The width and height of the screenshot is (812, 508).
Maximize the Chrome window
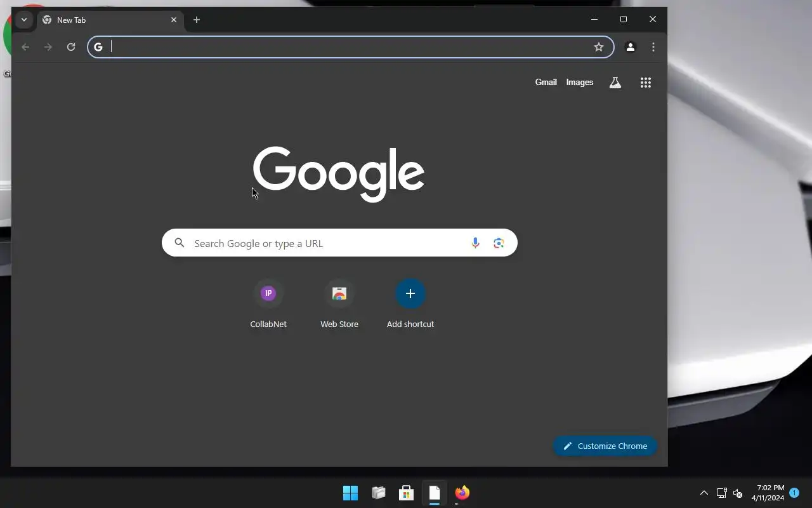click(x=624, y=20)
